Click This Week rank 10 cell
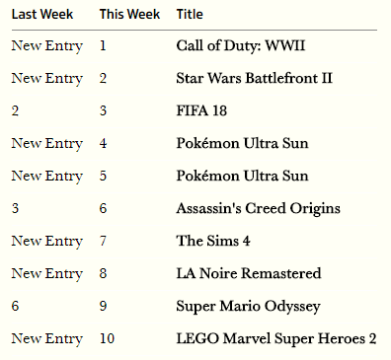This screenshot has width=391, height=360. click(x=107, y=339)
